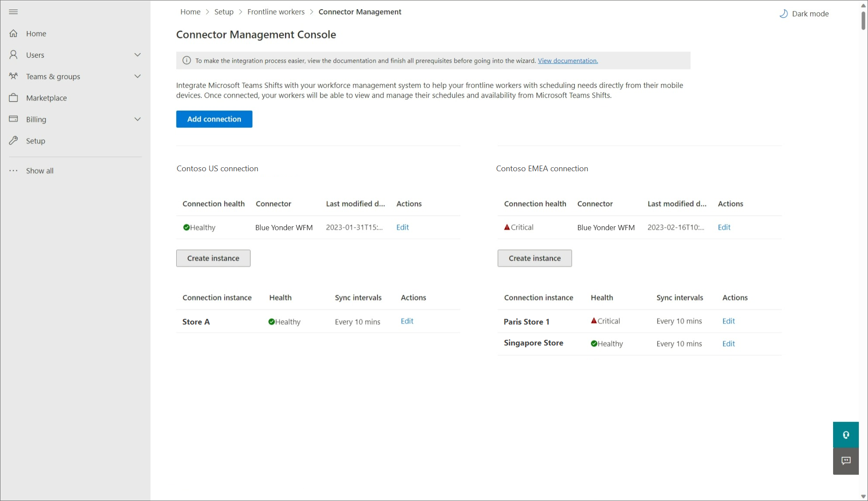Image resolution: width=868 pixels, height=501 pixels.
Task: Edit the Contoso EMEA connection row
Action: (724, 227)
